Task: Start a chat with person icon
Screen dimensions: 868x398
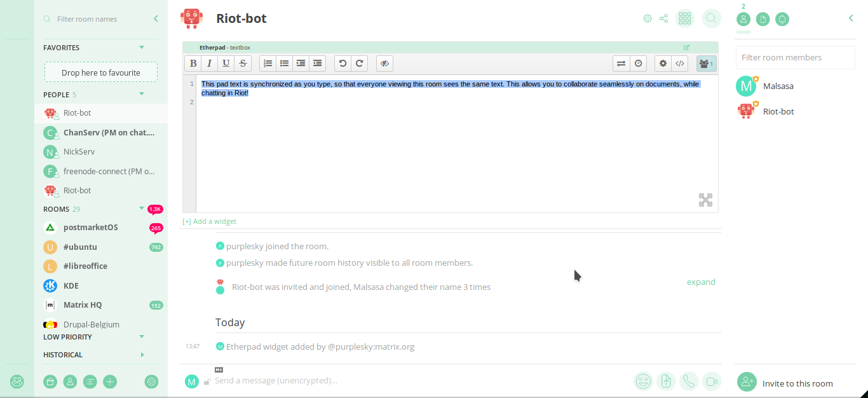Action: coord(70,381)
